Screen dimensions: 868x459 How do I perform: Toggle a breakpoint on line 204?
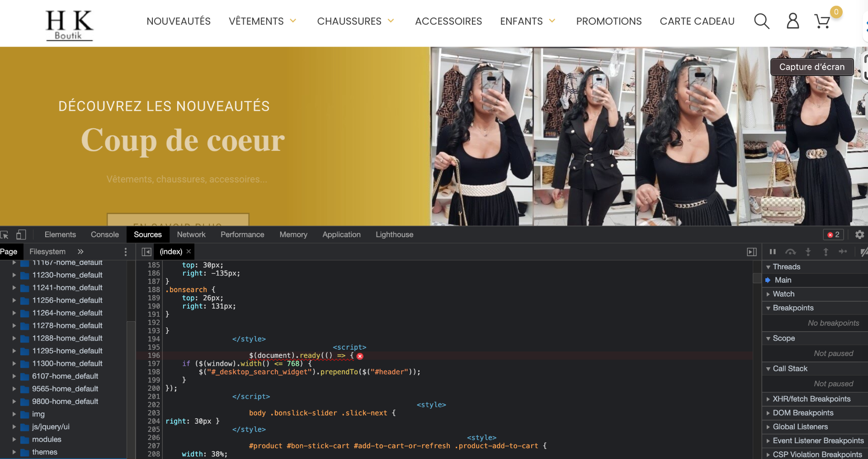pyautogui.click(x=154, y=421)
